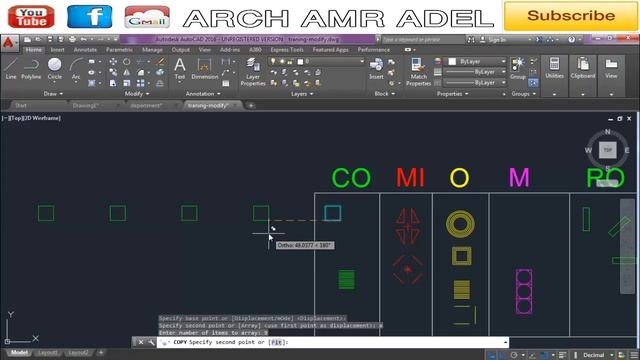Viewport: 640px width, 360px height.
Task: Click the Explode tool icon
Action: tap(160, 72)
